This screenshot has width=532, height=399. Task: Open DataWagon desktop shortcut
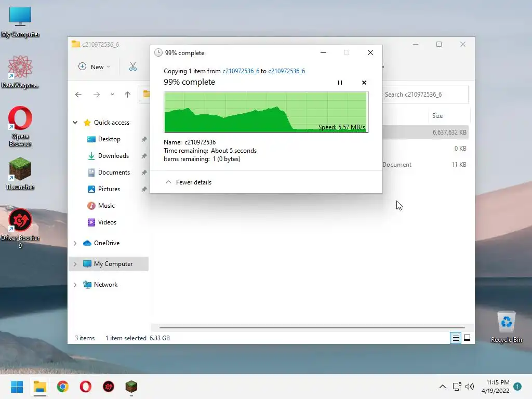click(x=20, y=72)
